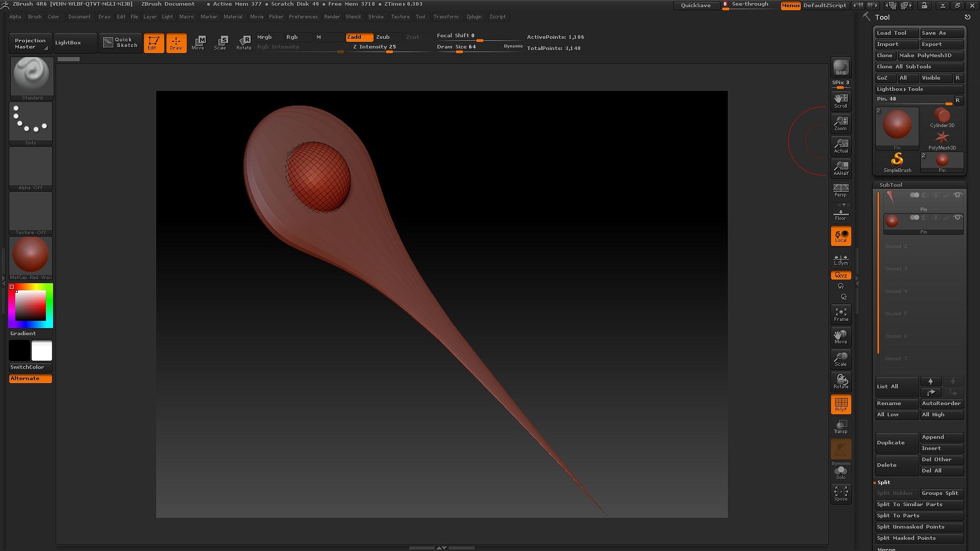Open the Xpose icon

pyautogui.click(x=841, y=494)
